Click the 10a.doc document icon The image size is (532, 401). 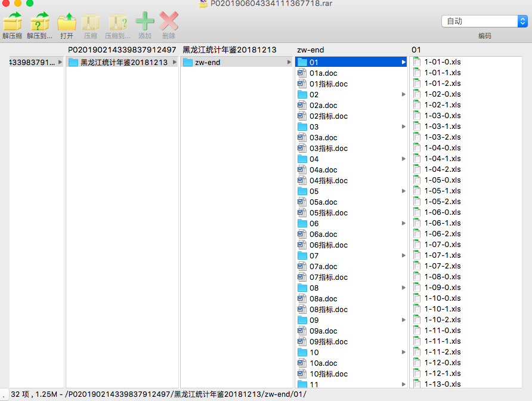pyautogui.click(x=302, y=363)
